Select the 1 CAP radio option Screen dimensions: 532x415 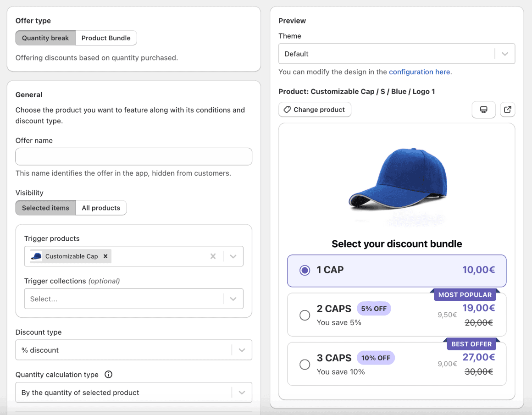[305, 271]
